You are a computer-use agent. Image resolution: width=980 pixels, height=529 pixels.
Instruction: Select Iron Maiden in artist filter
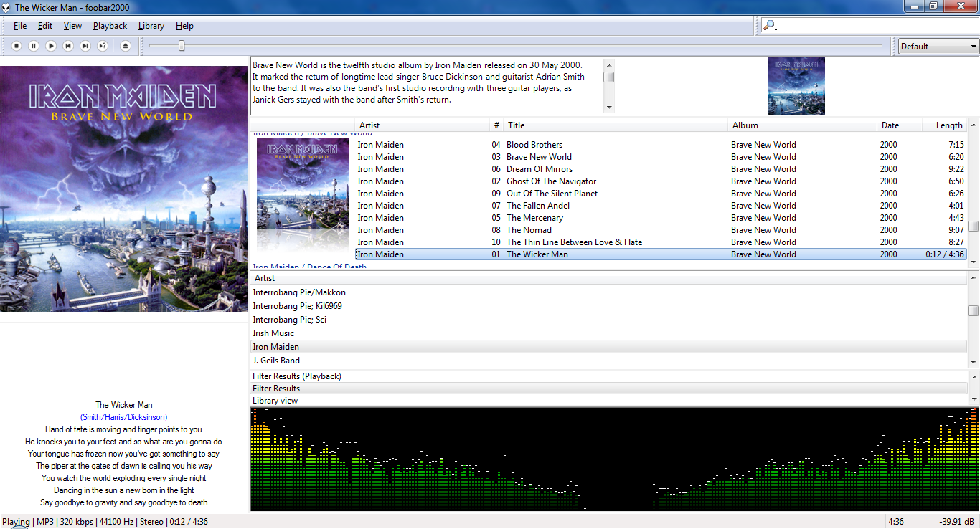[x=608, y=347]
